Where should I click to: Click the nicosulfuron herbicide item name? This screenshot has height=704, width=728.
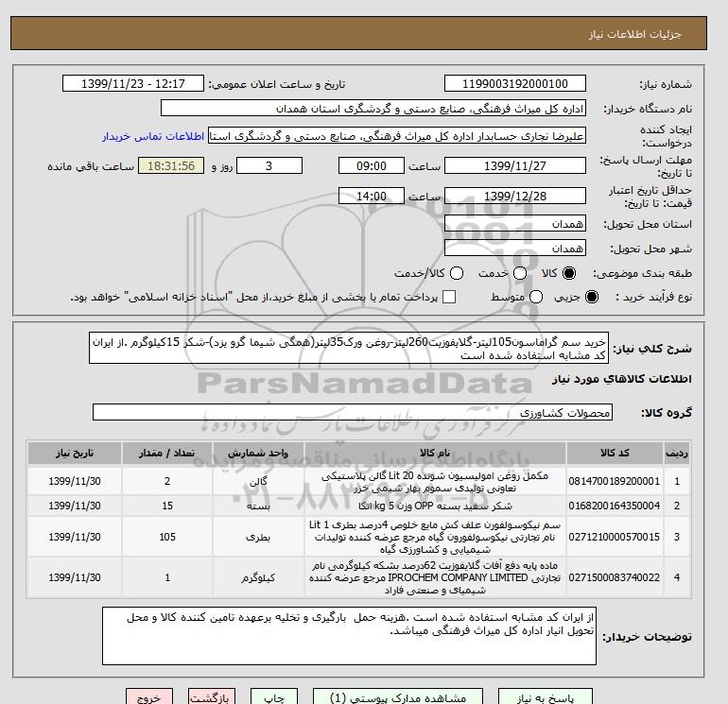click(x=435, y=538)
